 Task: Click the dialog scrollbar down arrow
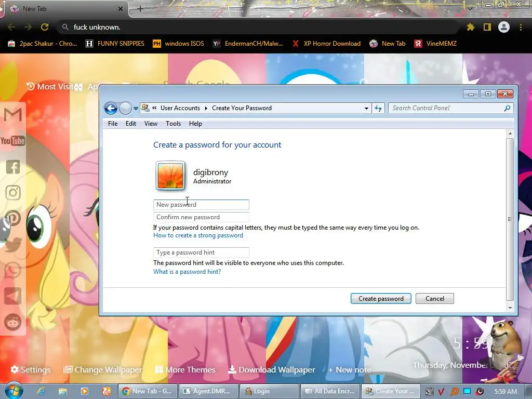510,308
